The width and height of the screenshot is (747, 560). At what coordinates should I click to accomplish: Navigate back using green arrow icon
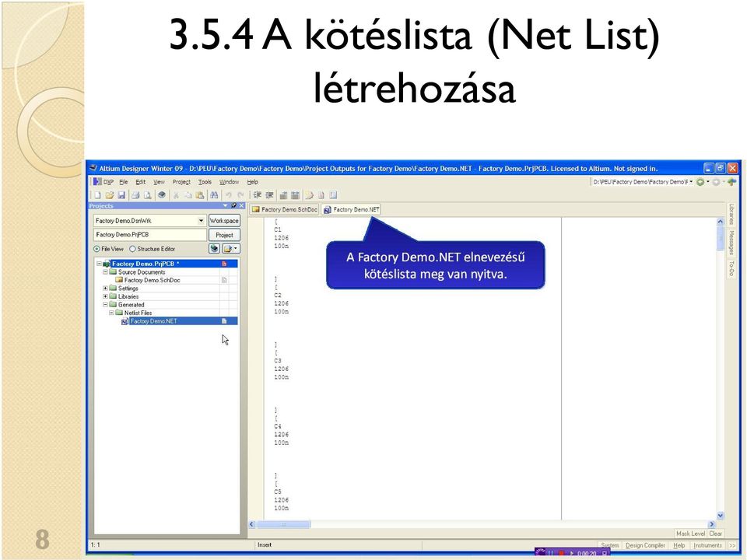point(700,182)
